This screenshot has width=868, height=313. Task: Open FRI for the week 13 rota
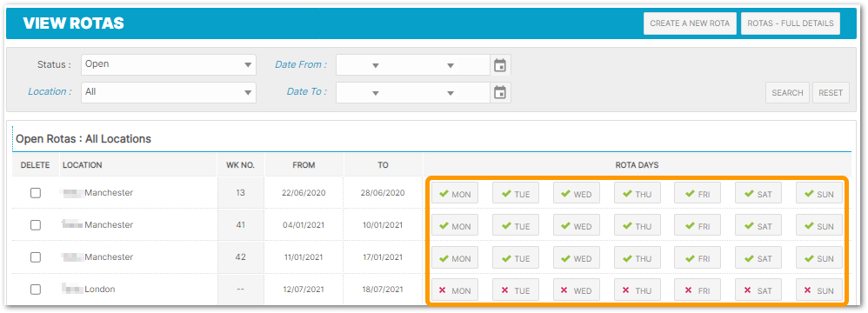coord(698,194)
